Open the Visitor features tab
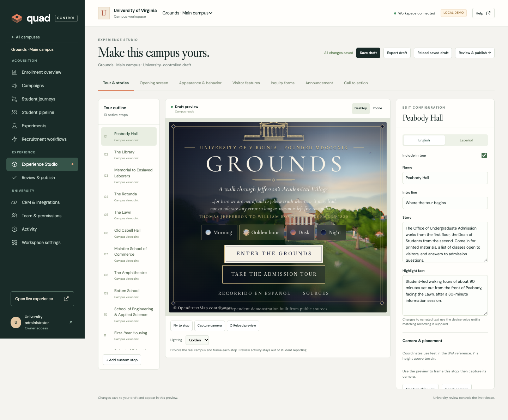 [x=246, y=83]
